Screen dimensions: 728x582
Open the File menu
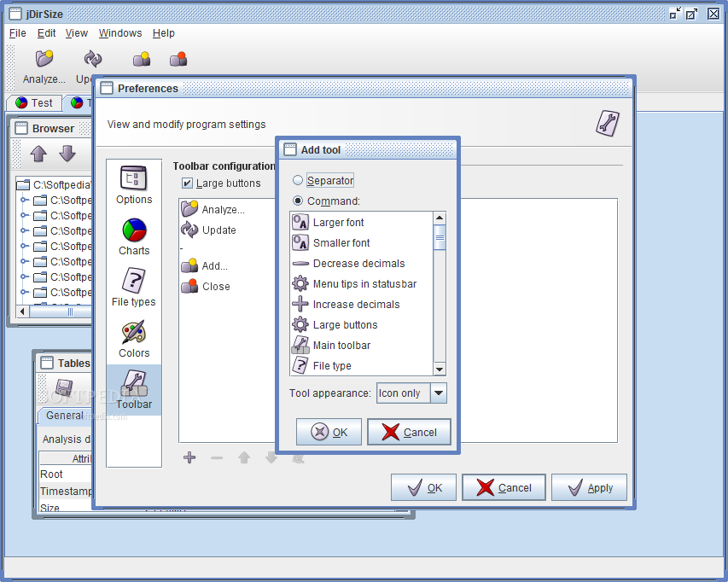[x=18, y=33]
